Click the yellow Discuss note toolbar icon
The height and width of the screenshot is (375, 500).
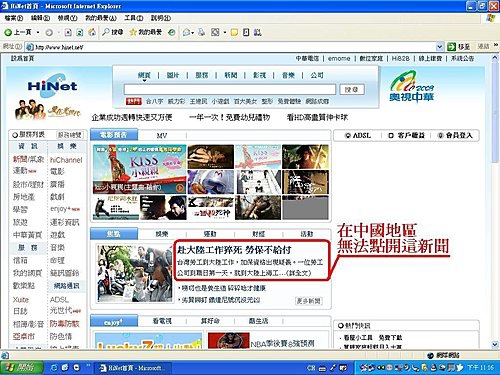235,32
